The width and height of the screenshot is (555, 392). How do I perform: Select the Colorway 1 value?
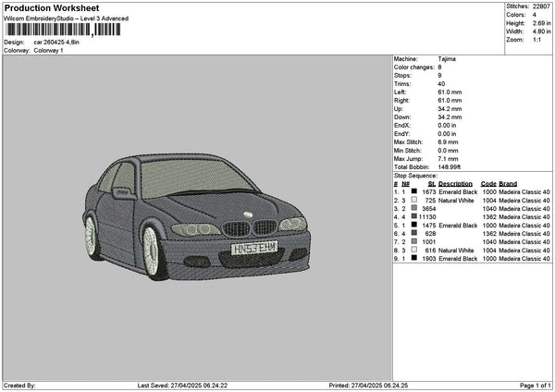click(48, 50)
